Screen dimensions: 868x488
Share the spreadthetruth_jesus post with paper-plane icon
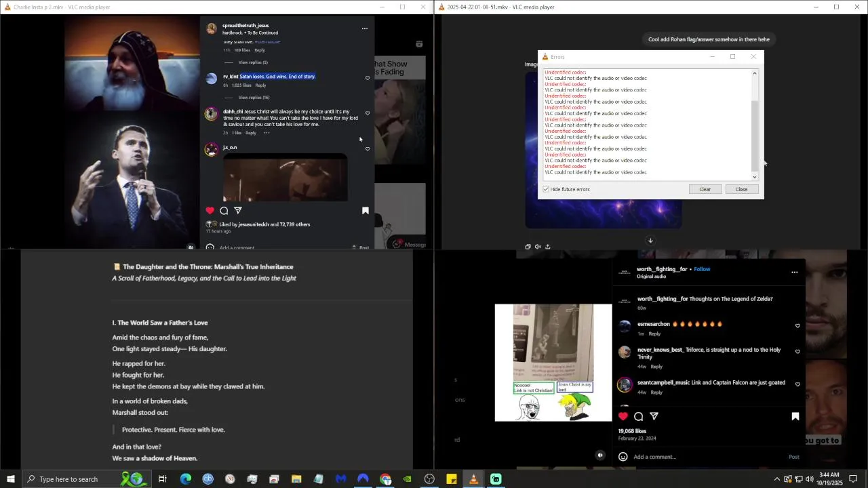click(x=238, y=211)
